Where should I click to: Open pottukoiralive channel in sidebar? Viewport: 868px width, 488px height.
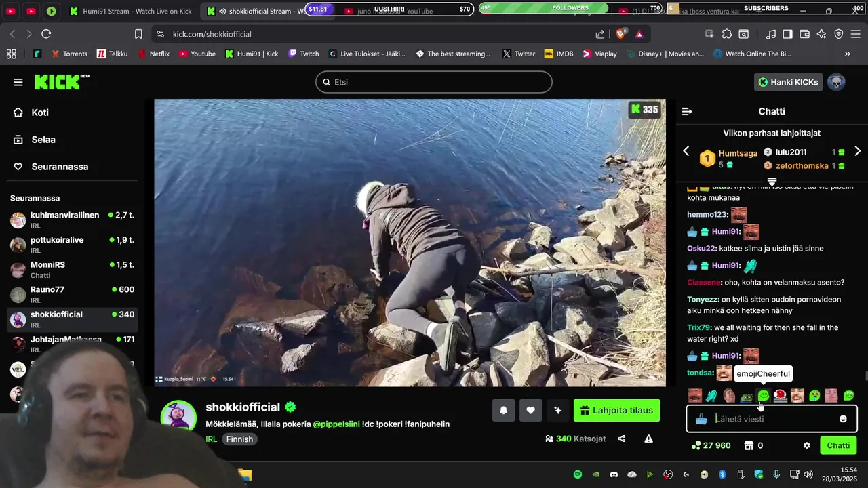[x=72, y=245]
